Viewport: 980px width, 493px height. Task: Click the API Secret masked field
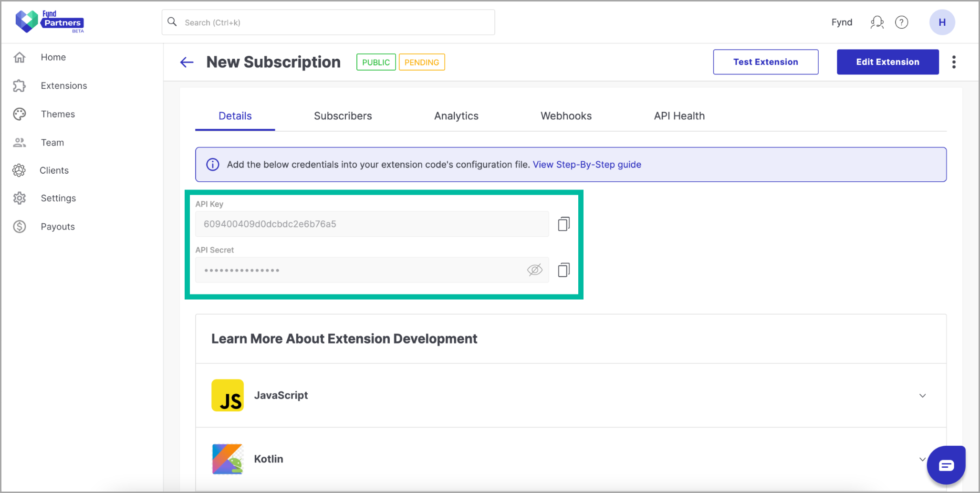pyautogui.click(x=372, y=270)
